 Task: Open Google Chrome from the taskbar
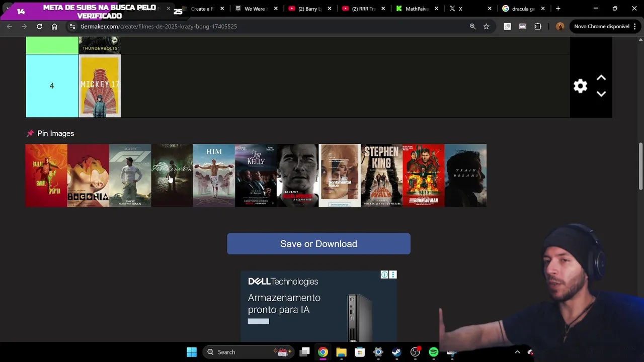323,352
